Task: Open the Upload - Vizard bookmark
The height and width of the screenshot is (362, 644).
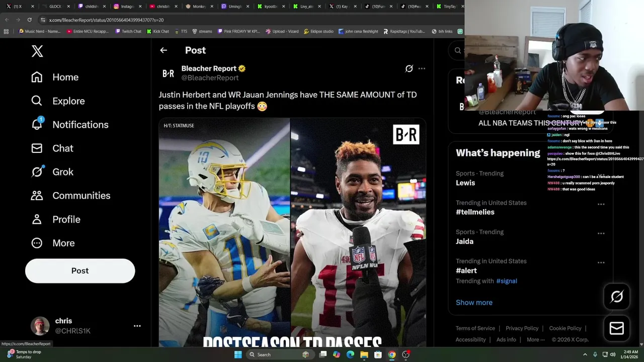Action: 282,31
